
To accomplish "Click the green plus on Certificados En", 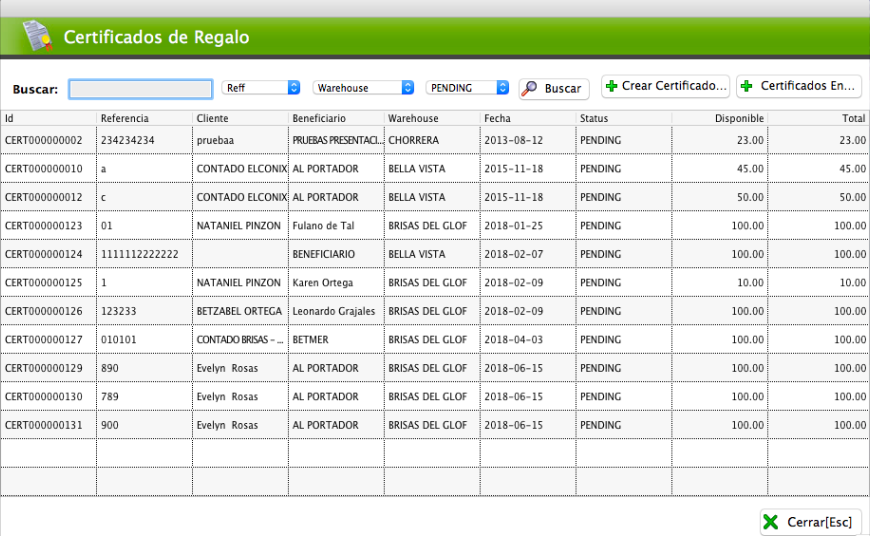I will coord(747,86).
